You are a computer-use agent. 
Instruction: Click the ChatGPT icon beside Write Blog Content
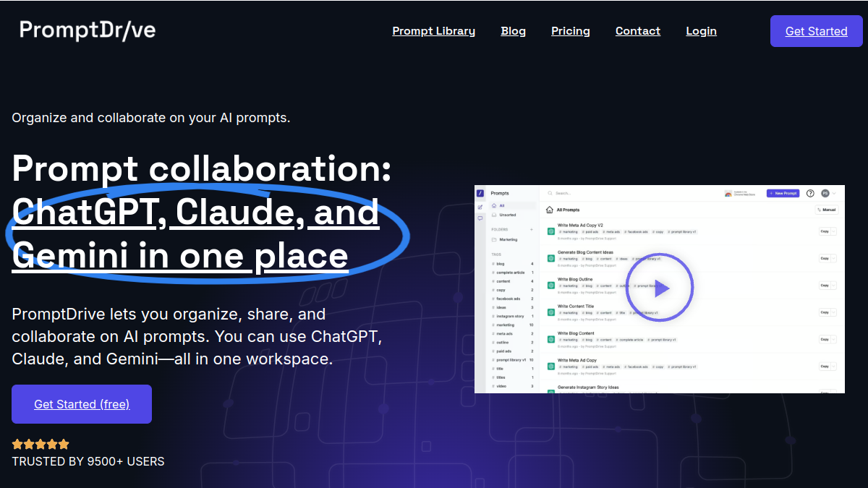pos(550,339)
